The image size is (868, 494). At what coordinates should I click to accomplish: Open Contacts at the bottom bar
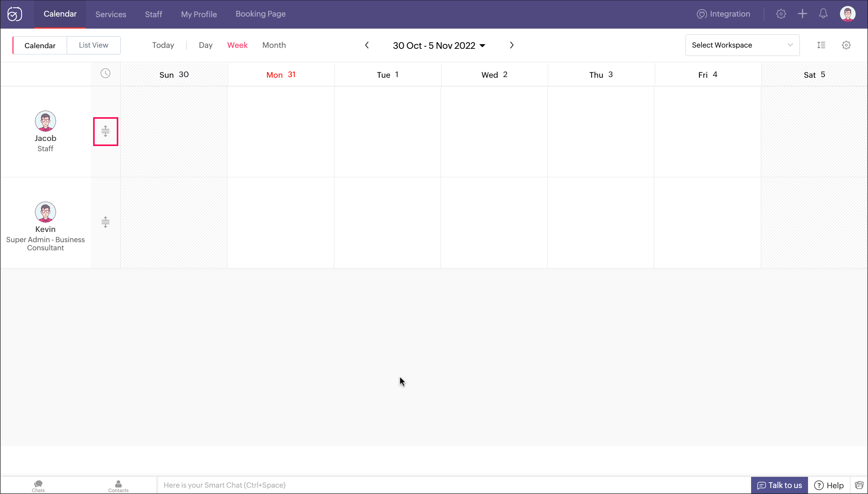click(118, 486)
